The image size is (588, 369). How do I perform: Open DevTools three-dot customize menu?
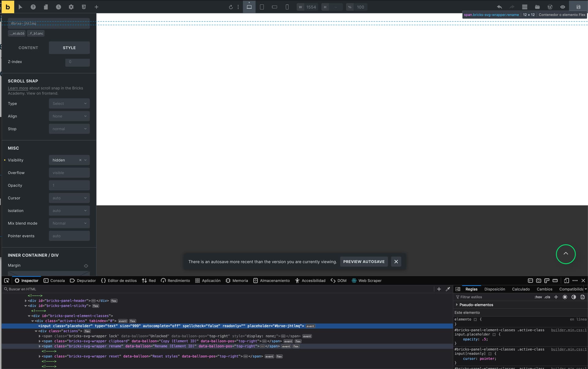(575, 281)
